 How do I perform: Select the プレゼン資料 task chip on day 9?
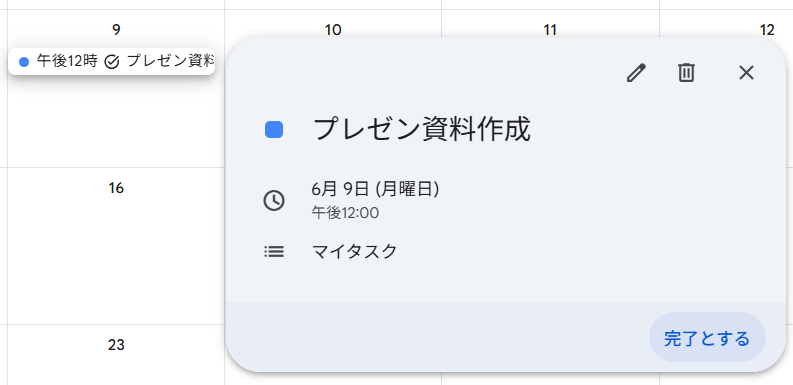112,62
